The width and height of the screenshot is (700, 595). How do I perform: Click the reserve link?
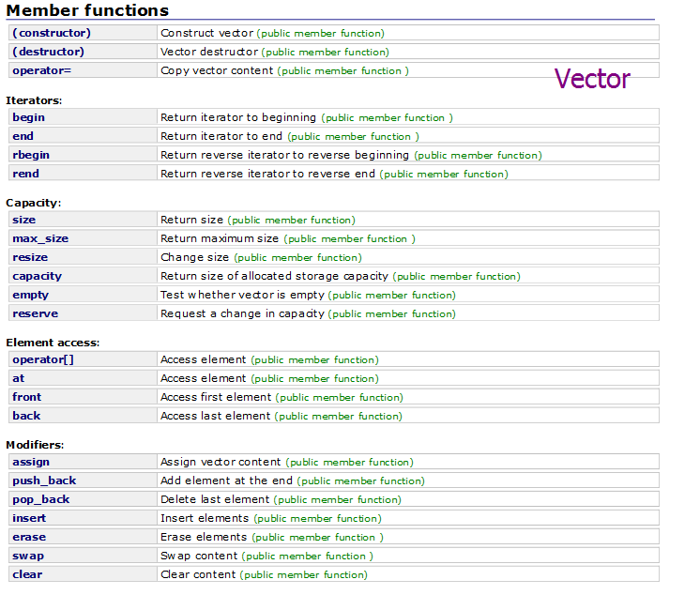pos(36,313)
